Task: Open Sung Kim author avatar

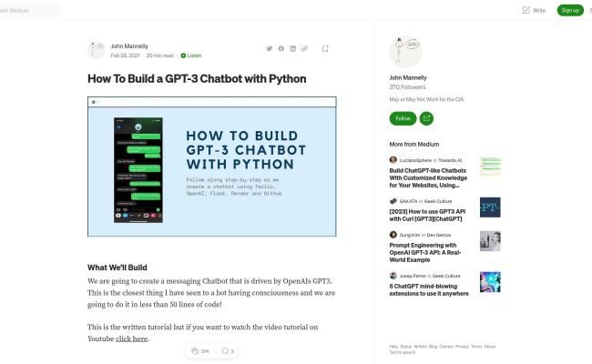Action: pyautogui.click(x=393, y=235)
